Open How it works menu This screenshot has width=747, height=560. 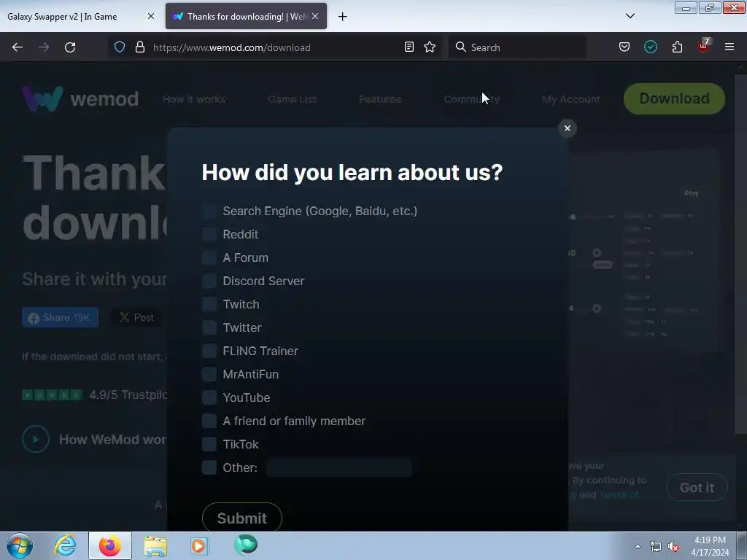(194, 99)
